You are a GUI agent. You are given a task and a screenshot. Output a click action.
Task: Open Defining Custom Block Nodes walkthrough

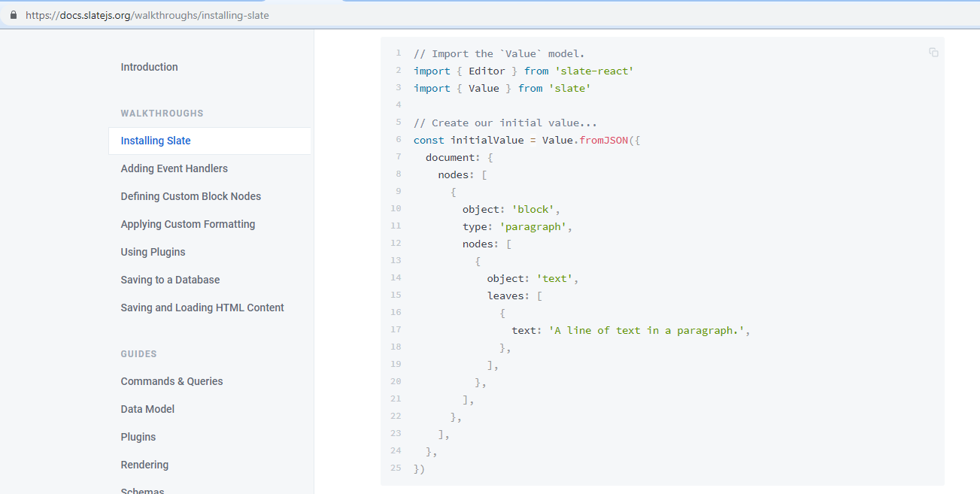point(190,196)
